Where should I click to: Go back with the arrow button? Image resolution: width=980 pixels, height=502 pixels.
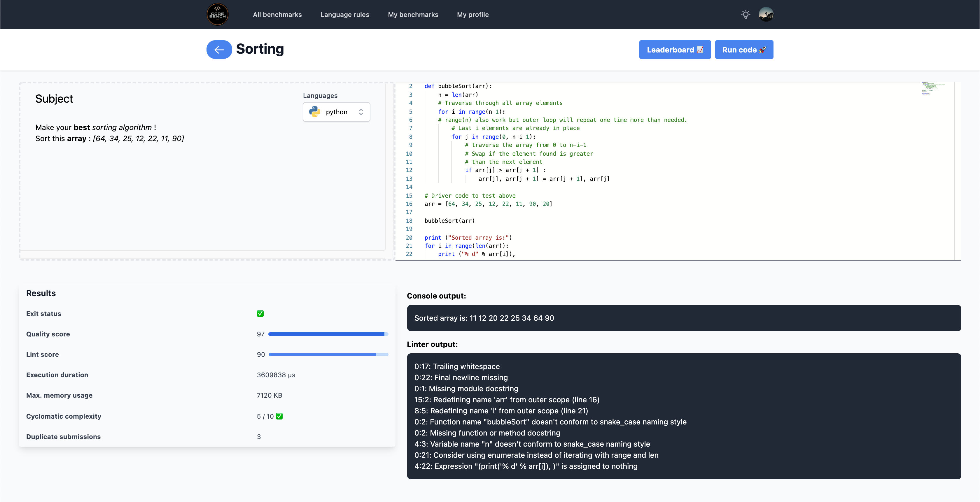coord(219,50)
